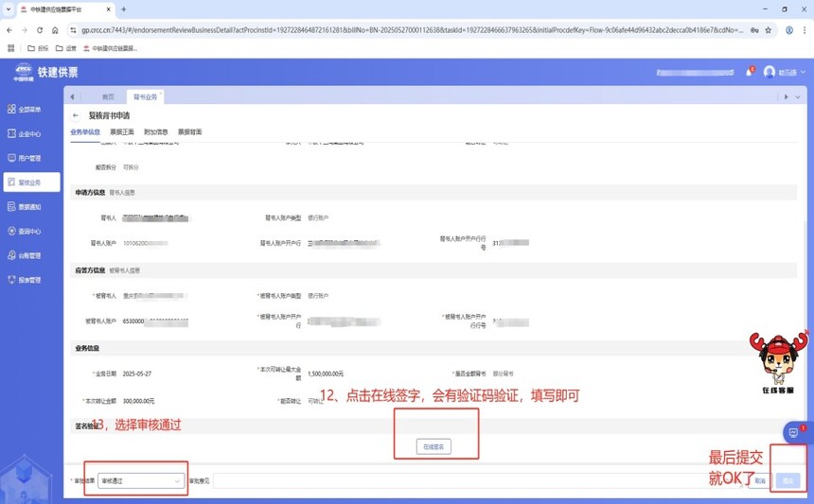Go to 用户管理 in the sidebar

pyautogui.click(x=29, y=159)
